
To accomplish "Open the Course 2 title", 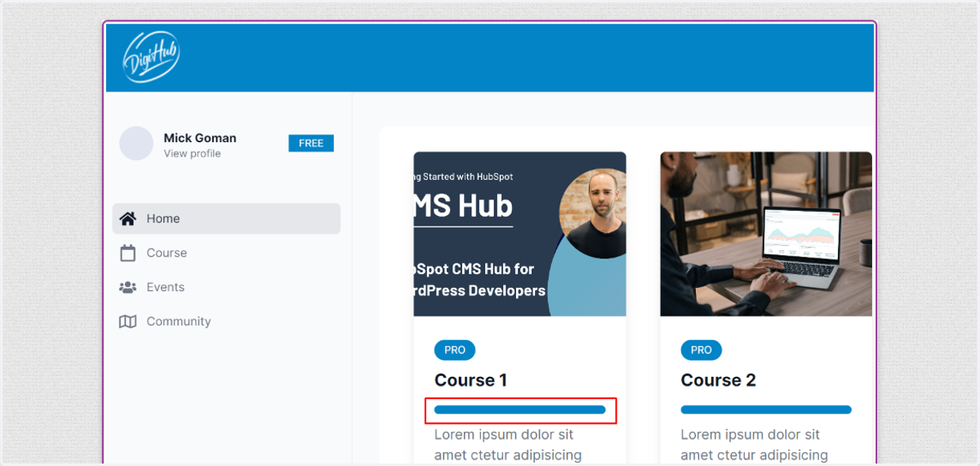I will pos(719,380).
